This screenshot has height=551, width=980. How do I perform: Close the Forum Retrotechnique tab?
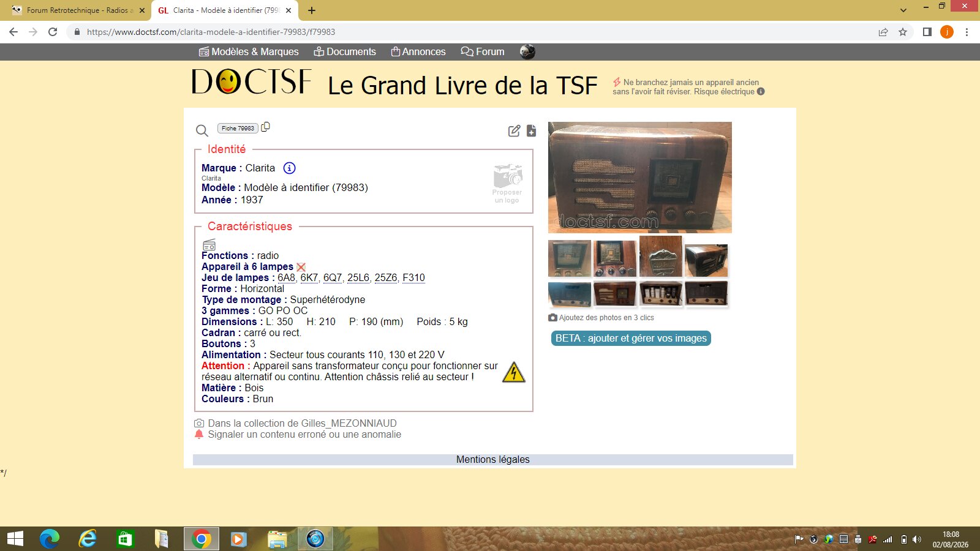142,10
